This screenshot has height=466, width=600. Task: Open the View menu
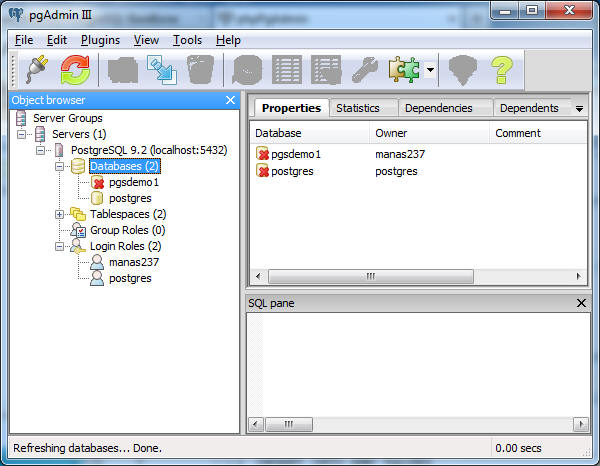coord(146,40)
